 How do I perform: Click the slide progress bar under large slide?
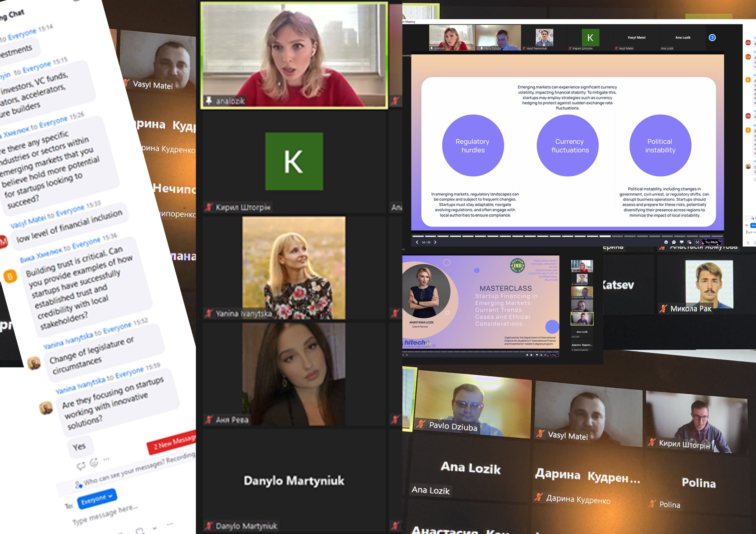coord(567,236)
